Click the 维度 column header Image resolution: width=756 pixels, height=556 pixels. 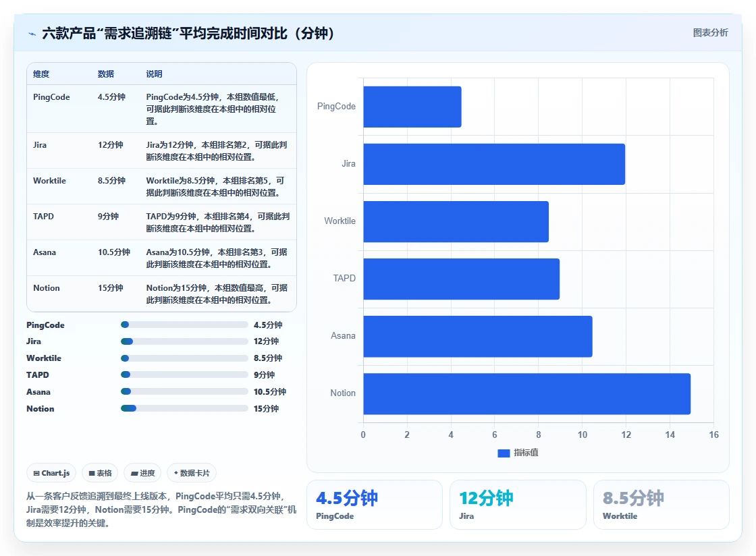pyautogui.click(x=41, y=74)
